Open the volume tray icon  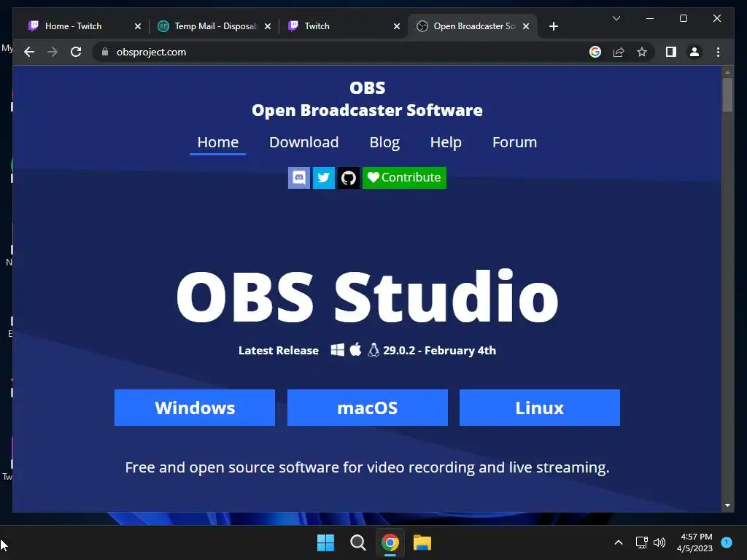click(x=659, y=542)
